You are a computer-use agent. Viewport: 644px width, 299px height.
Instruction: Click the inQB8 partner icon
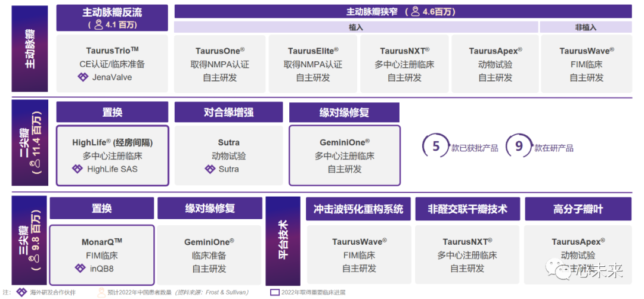[80, 268]
